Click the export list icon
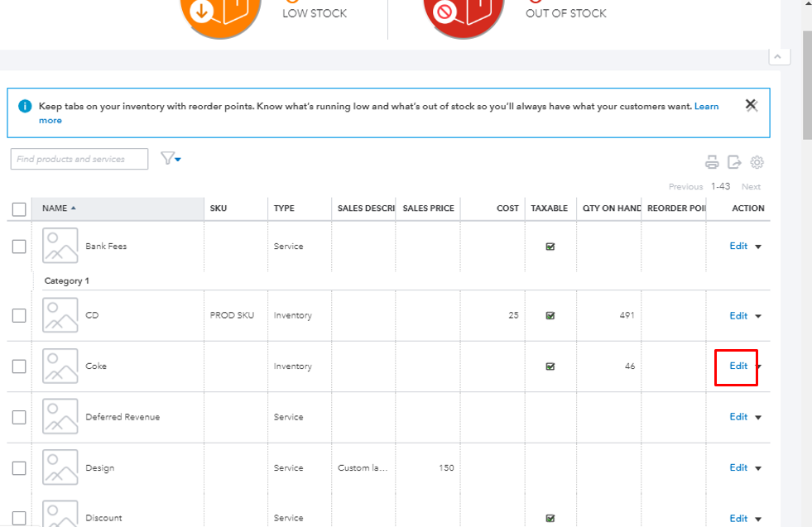812x527 pixels. tap(734, 162)
